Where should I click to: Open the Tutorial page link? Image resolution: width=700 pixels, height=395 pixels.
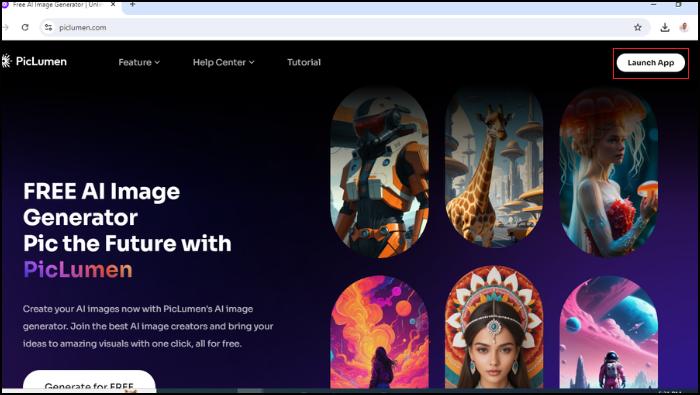pyautogui.click(x=304, y=62)
